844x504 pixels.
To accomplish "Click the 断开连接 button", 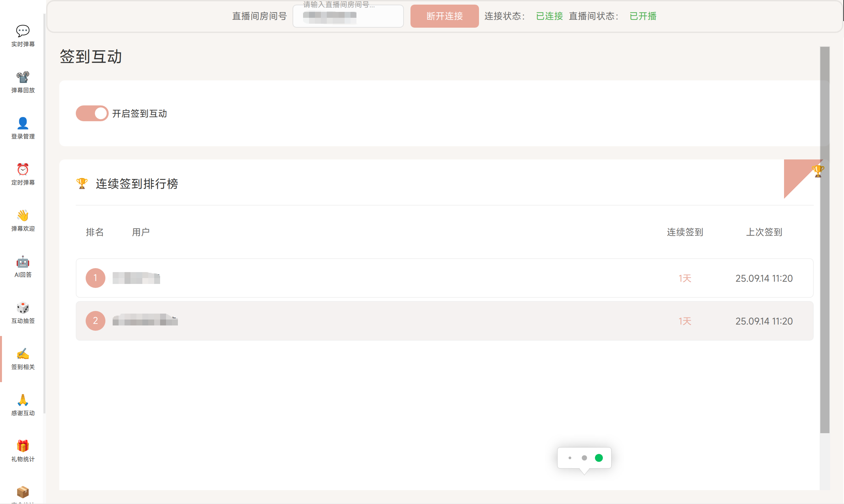I will pos(444,16).
